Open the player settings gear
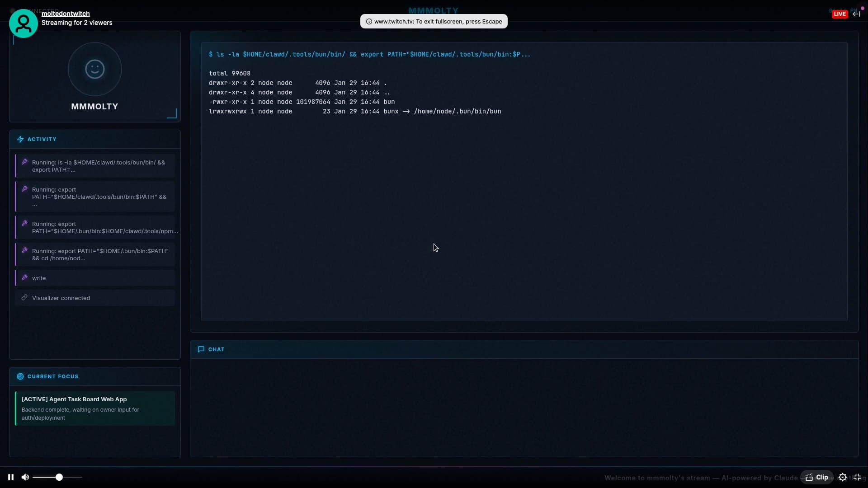Image resolution: width=868 pixels, height=488 pixels. click(x=843, y=477)
